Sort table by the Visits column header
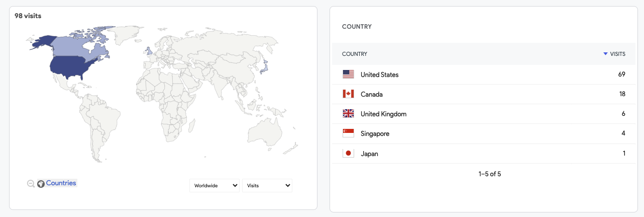 click(x=617, y=54)
